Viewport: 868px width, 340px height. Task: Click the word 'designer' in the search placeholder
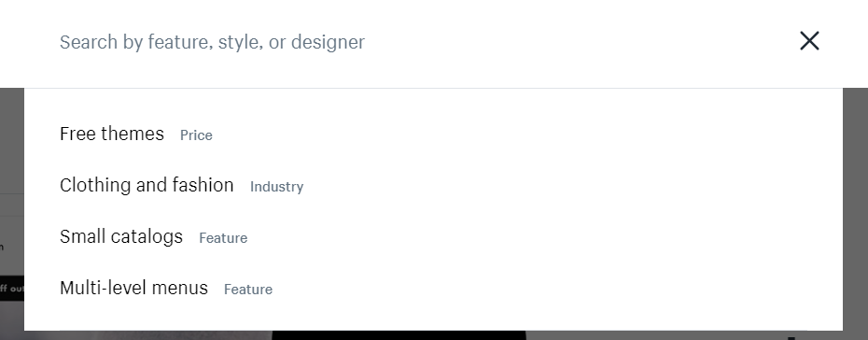pyautogui.click(x=328, y=42)
